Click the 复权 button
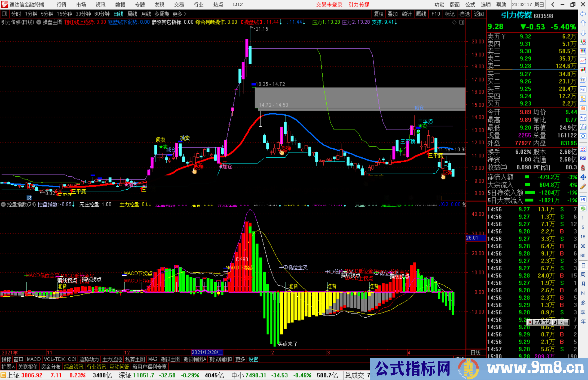588x380 pixels. coord(379,14)
